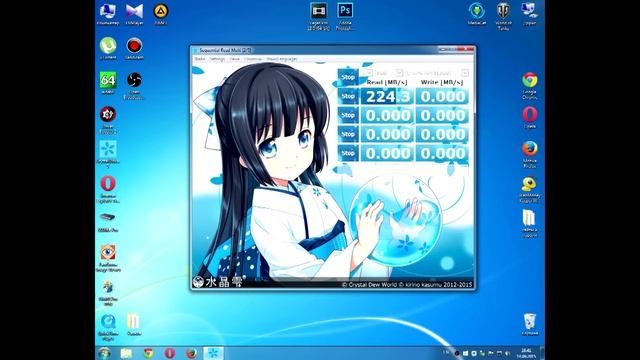Select the Recycle Bin desktop icon
The width and height of the screenshot is (640, 360).
(529, 324)
